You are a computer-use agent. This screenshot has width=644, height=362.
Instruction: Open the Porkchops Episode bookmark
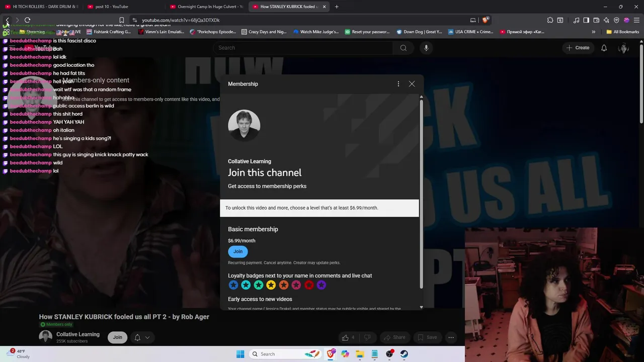213,32
